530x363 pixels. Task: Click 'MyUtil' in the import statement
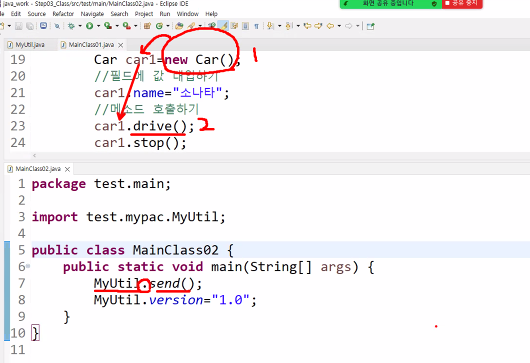tap(195, 217)
